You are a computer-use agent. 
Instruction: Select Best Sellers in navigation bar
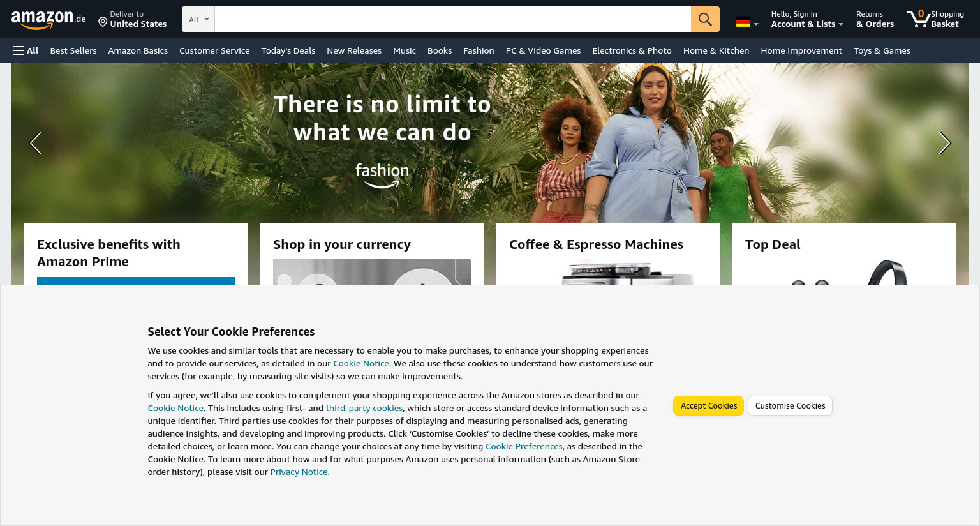(73, 50)
